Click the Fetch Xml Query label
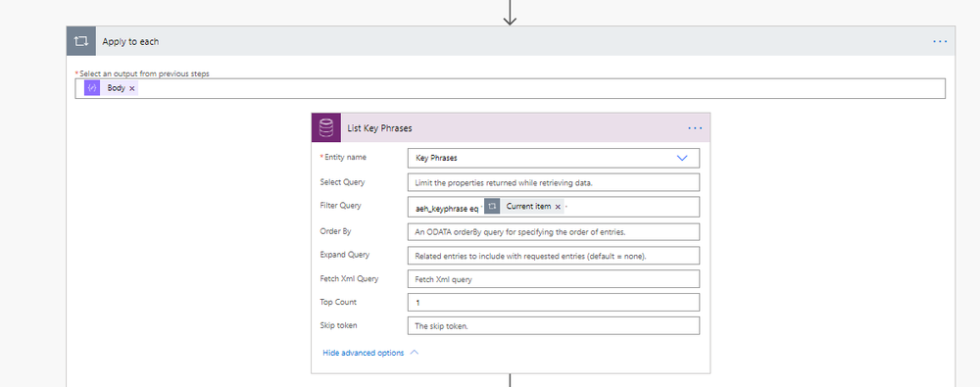 pyautogui.click(x=349, y=279)
